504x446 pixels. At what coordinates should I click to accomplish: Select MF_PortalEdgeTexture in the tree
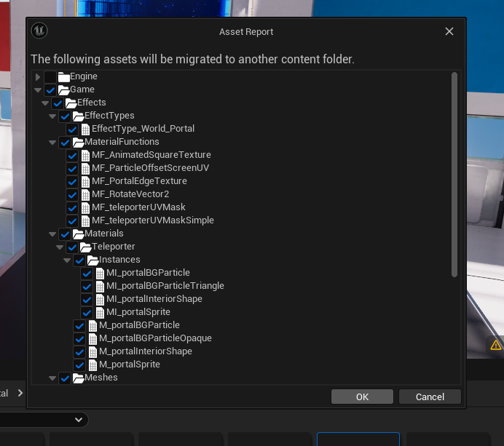point(139,181)
